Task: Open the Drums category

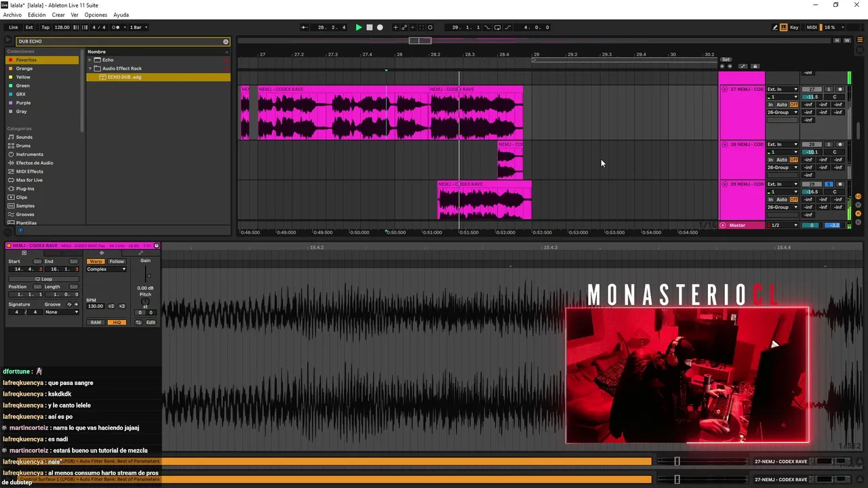Action: (42, 146)
